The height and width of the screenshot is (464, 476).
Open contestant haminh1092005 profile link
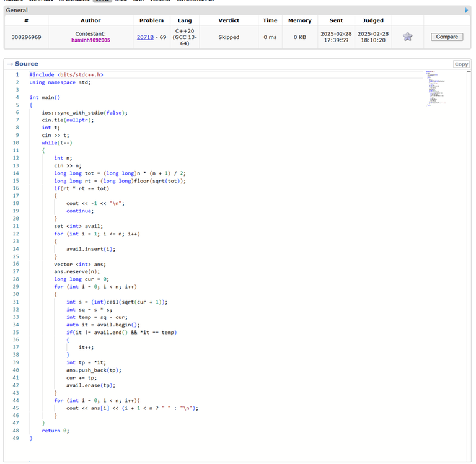point(91,40)
